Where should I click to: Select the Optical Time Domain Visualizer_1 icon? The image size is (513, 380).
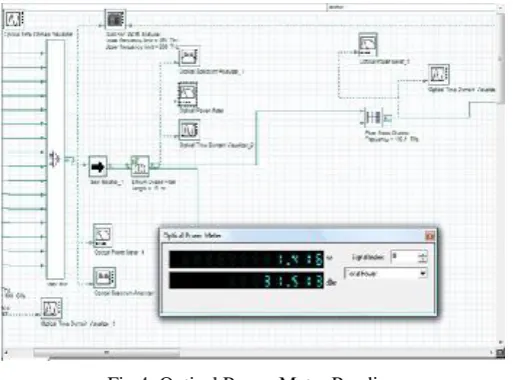(51, 308)
